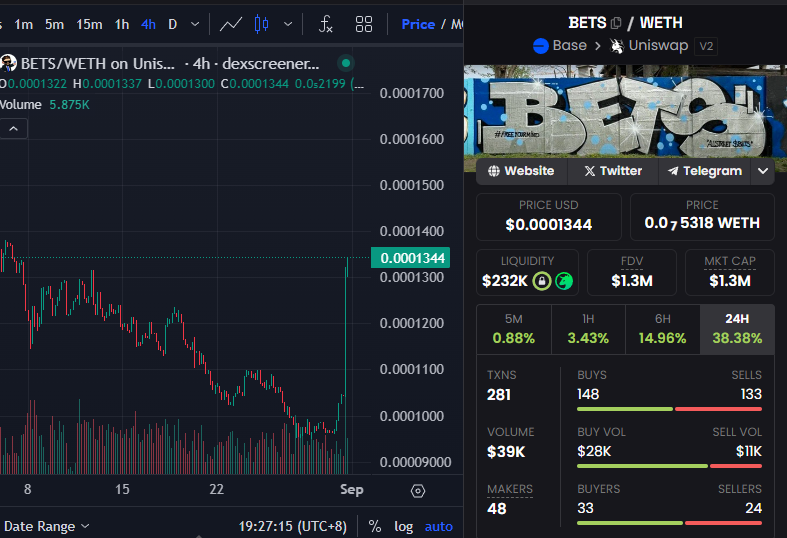Open the indicators fx icon

(326, 24)
